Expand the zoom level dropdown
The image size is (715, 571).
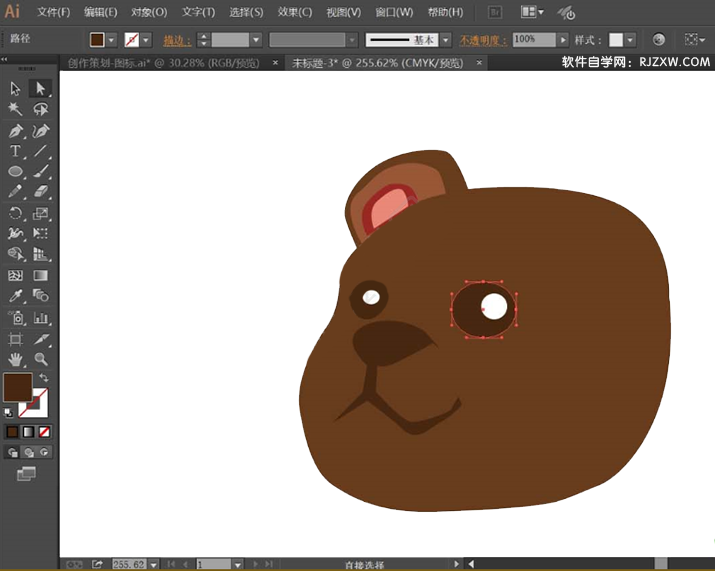[154, 565]
